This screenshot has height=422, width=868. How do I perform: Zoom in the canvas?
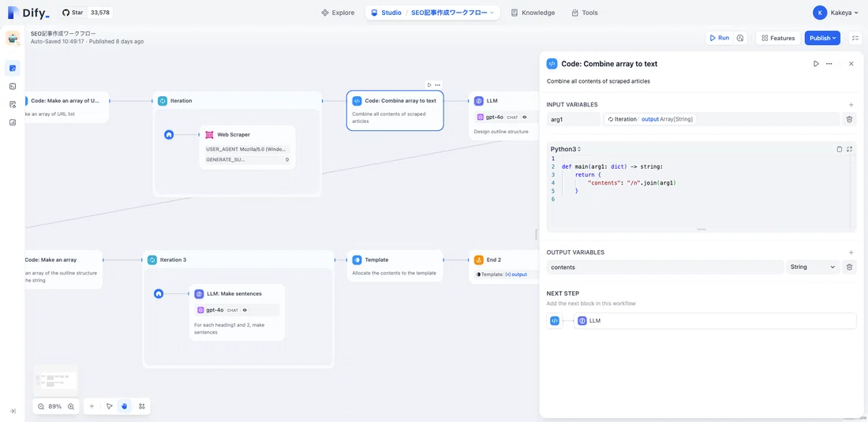tap(71, 406)
